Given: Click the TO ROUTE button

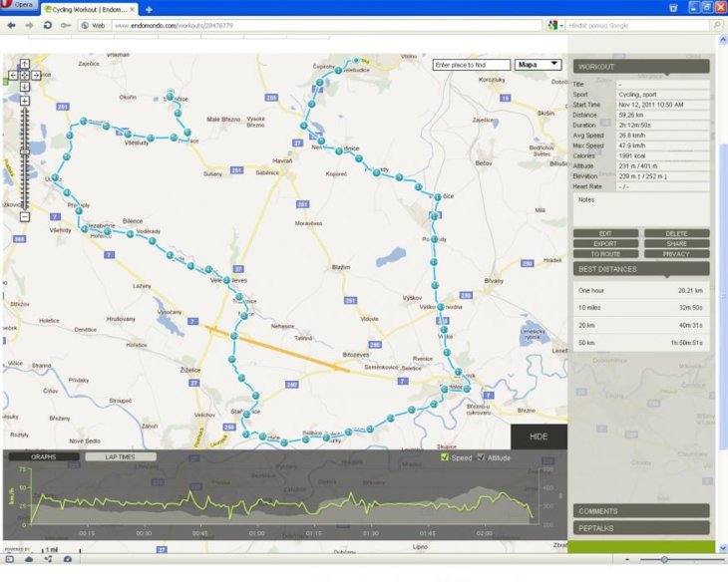Looking at the screenshot, I should (605, 254).
